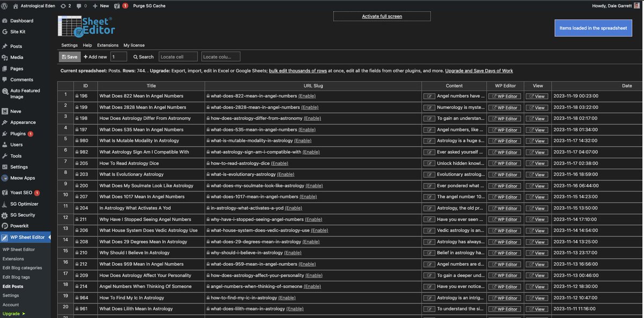Screen dimensions: 644x318
Task: Click Edit Posts in the submenu
Action: pyautogui.click(x=13, y=286)
